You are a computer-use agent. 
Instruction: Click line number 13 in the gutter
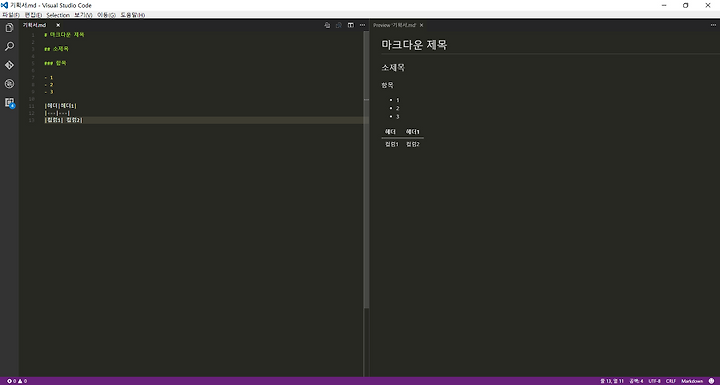[31, 120]
